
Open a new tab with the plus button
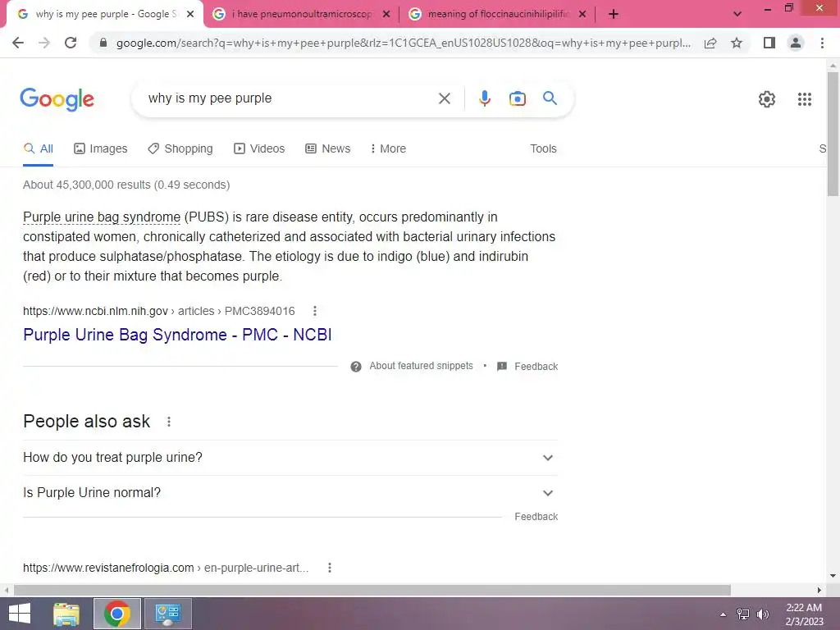tap(614, 14)
